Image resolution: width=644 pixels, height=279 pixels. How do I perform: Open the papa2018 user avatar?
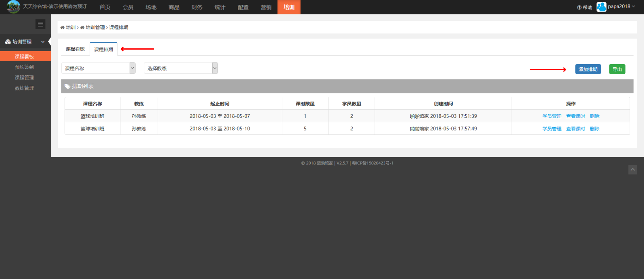(x=601, y=7)
